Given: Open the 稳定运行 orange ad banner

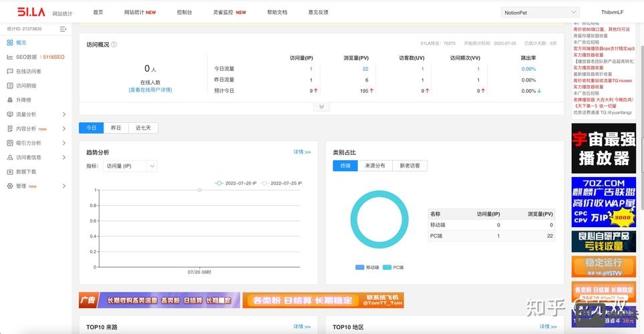Looking at the screenshot, I should pyautogui.click(x=604, y=267).
